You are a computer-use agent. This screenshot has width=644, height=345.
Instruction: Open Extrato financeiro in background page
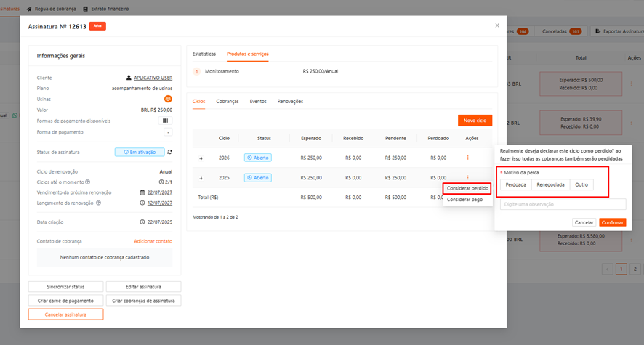click(106, 9)
